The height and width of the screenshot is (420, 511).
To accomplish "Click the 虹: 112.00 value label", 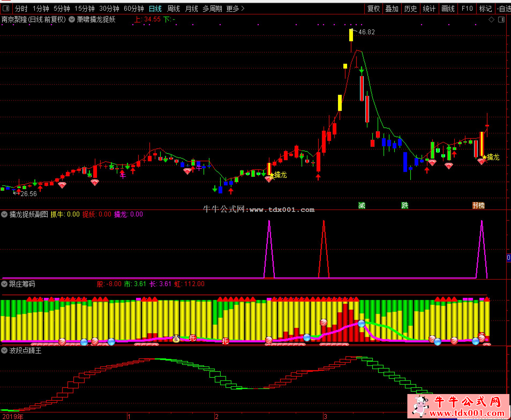I will click(x=189, y=284).
